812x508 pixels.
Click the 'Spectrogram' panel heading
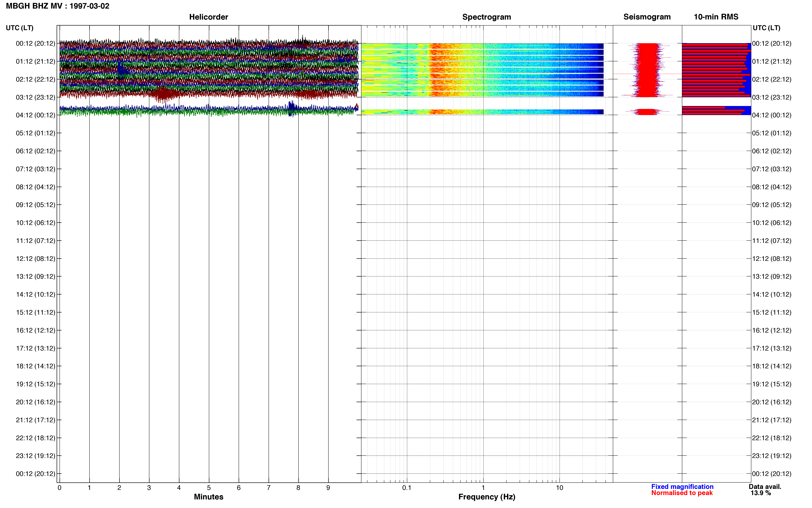[x=487, y=17]
